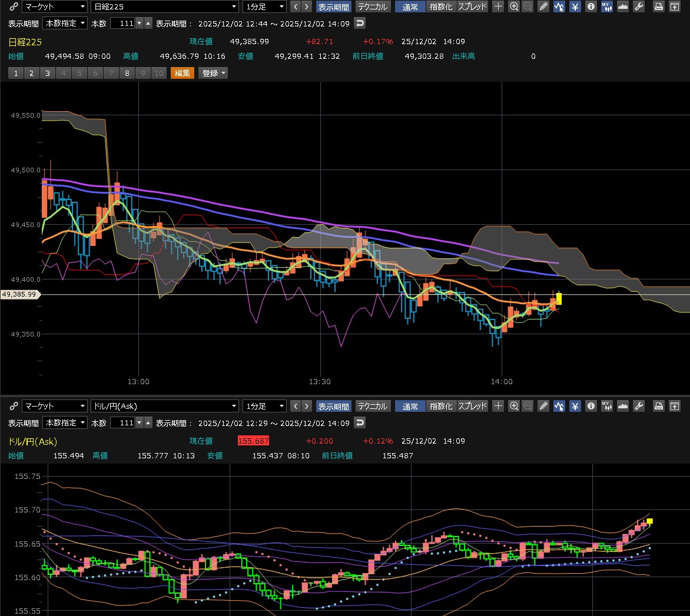Click the MY chart icon in the top toolbar

(606, 7)
